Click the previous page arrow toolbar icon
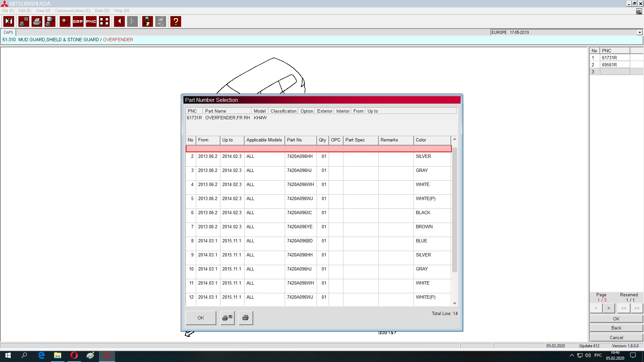 click(x=119, y=21)
